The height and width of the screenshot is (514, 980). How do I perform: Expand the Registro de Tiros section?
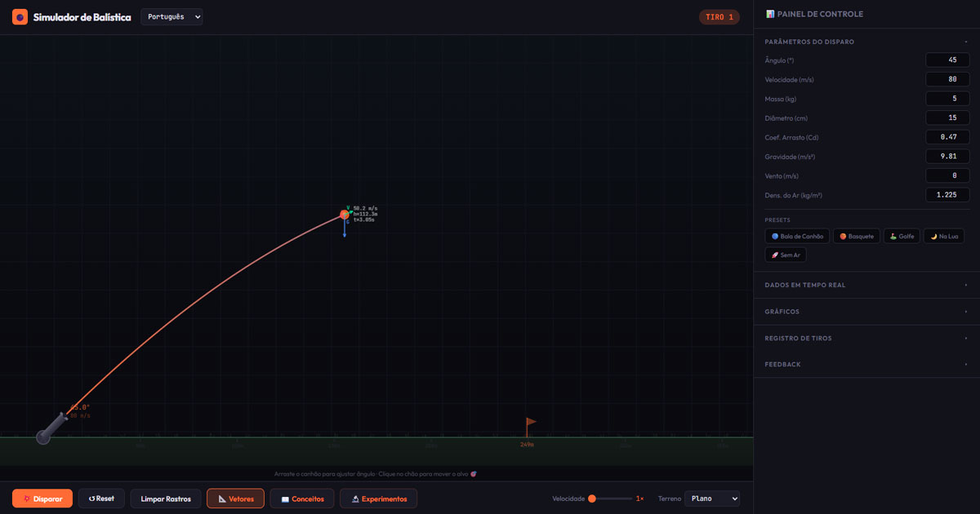click(866, 338)
